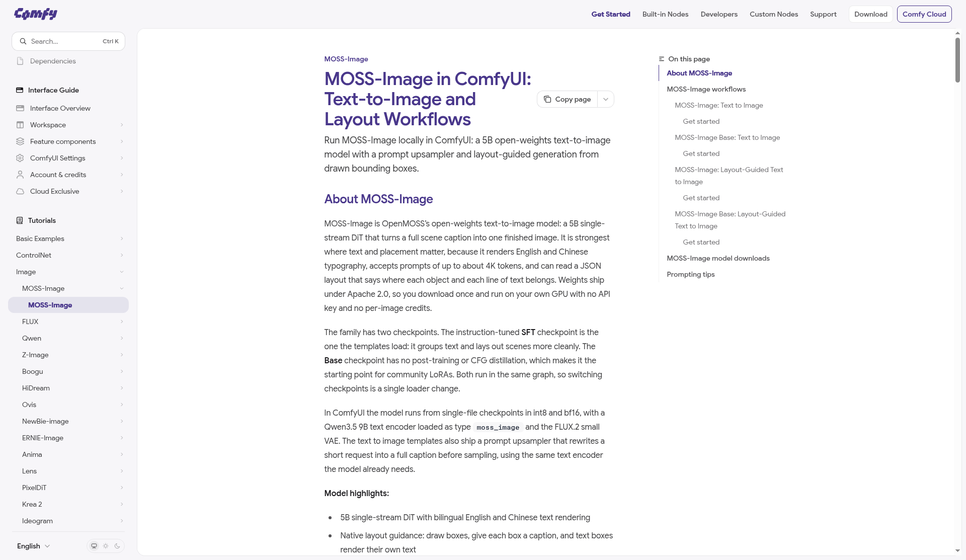Jump to MOSS-Image model downloads section
This screenshot has width=966, height=560.
click(718, 258)
